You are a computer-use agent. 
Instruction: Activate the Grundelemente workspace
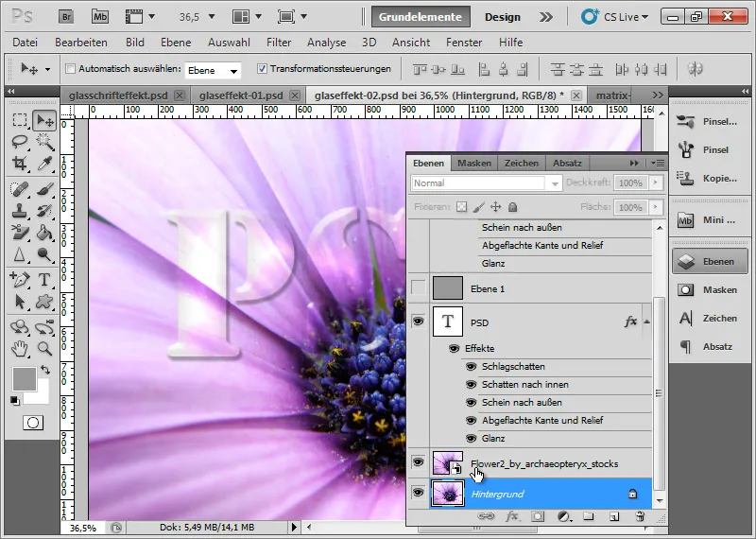[x=420, y=17]
